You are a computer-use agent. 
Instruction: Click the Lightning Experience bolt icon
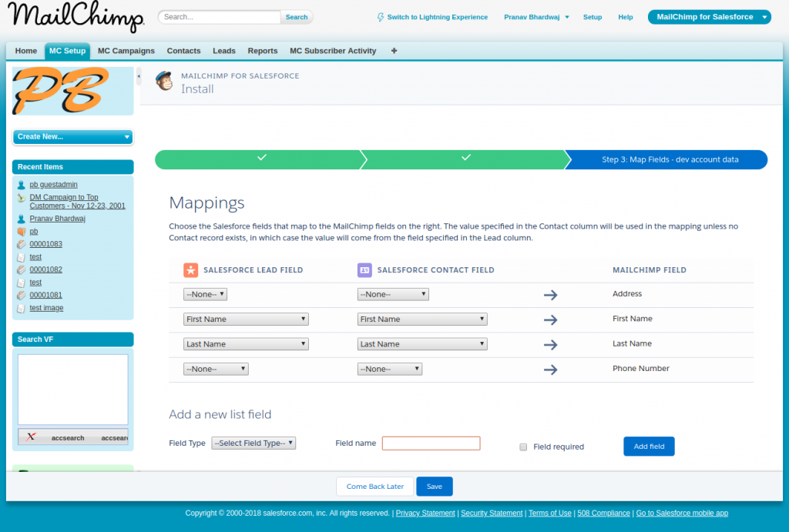point(381,17)
